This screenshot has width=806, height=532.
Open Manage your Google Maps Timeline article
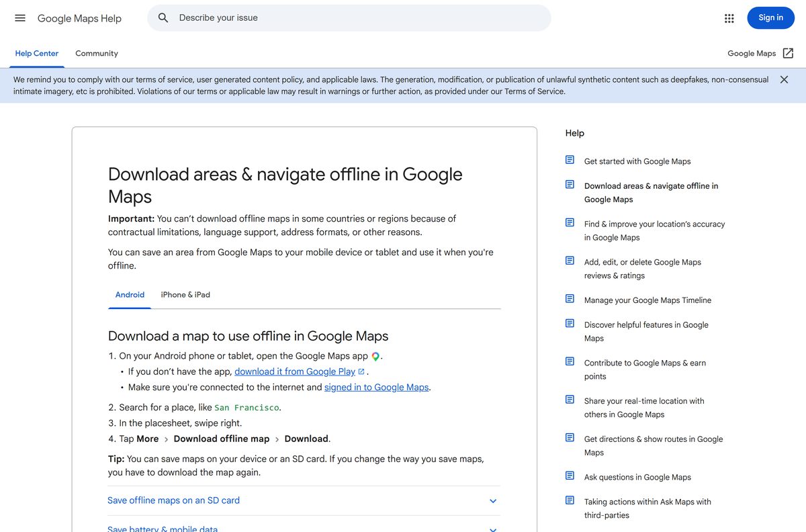[647, 300]
